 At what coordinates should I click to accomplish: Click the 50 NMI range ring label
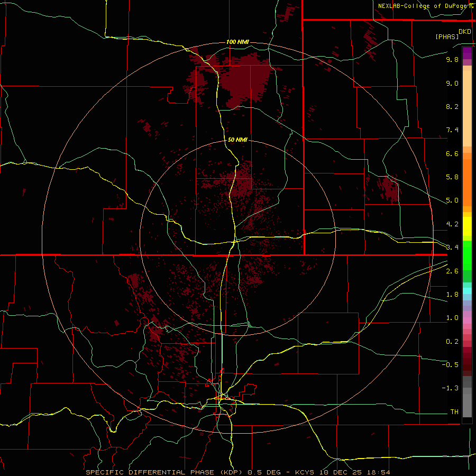point(237,140)
